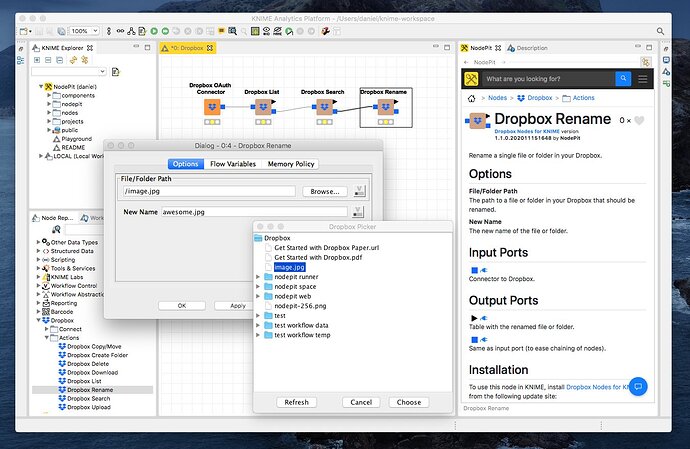Click the link-with-selection icon in NodePit view
Image resolution: width=690 pixels, height=449 pixels.
[646, 62]
